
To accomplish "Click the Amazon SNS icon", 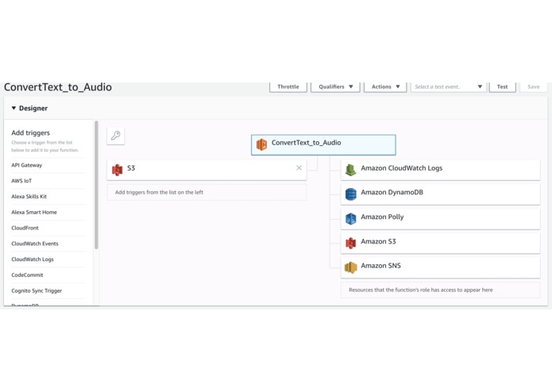I will (x=350, y=267).
